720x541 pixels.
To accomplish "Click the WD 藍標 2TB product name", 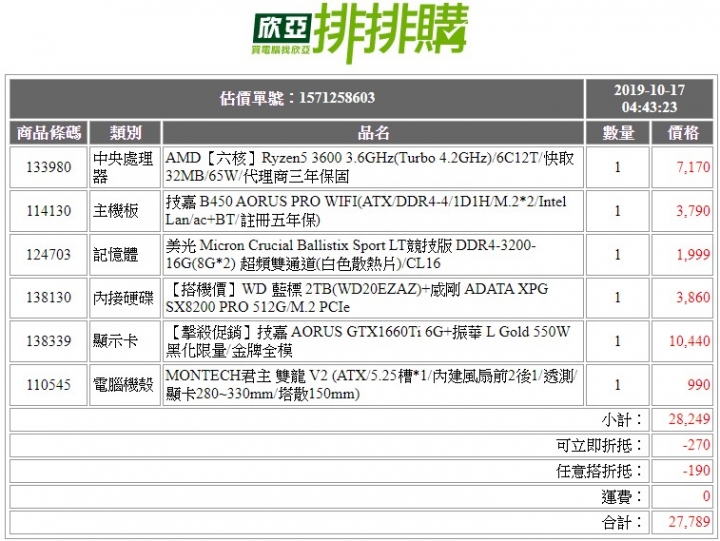I will (357, 298).
